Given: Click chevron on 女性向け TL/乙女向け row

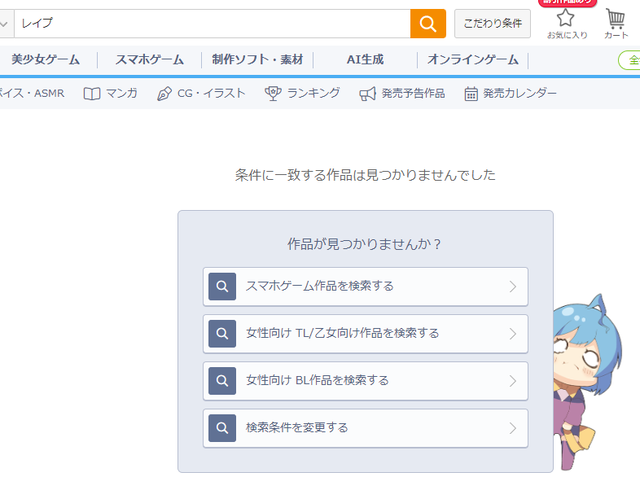Looking at the screenshot, I should (x=513, y=334).
